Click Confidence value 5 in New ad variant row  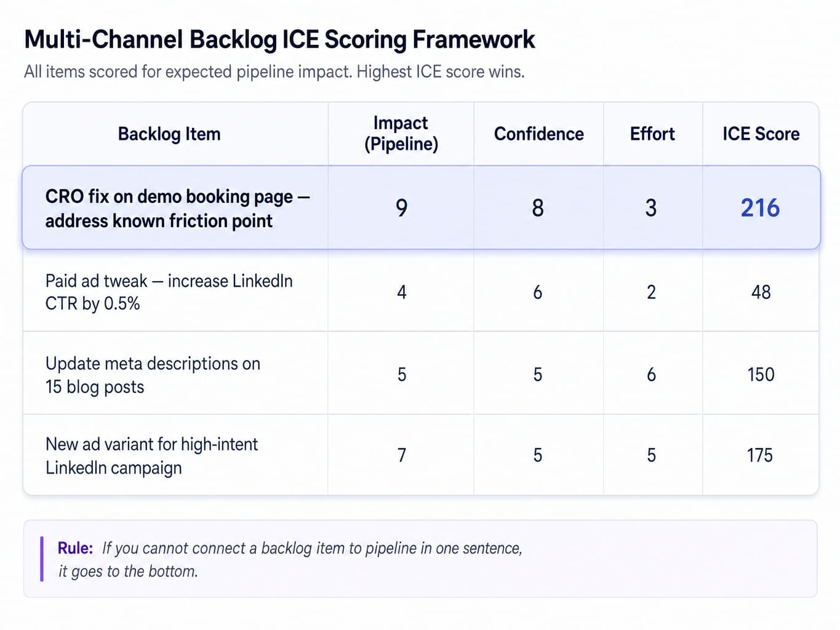point(538,455)
